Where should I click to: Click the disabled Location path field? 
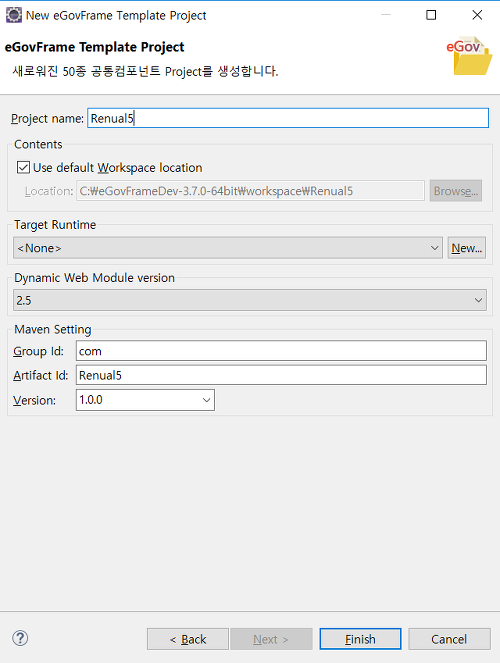[250, 191]
